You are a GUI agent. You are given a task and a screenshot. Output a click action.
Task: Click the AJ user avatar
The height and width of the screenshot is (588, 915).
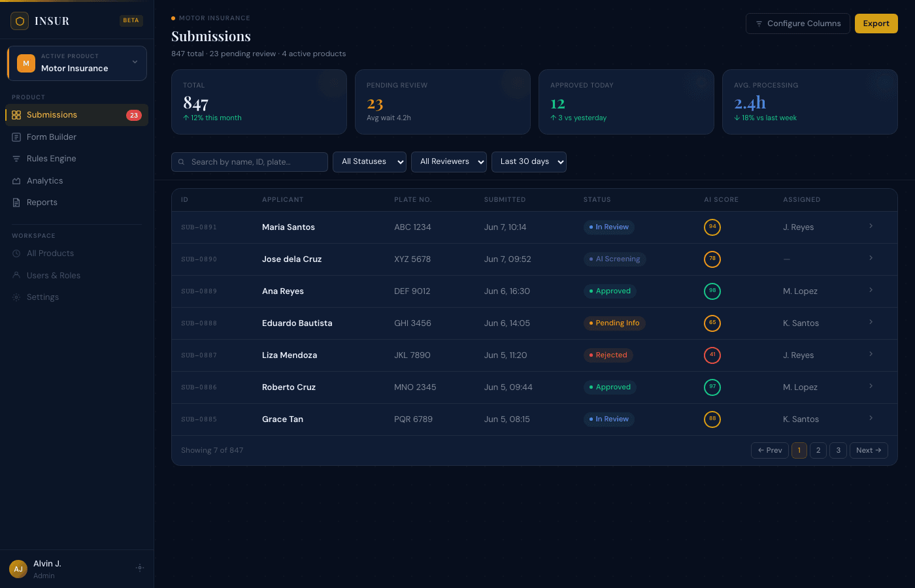(18, 569)
